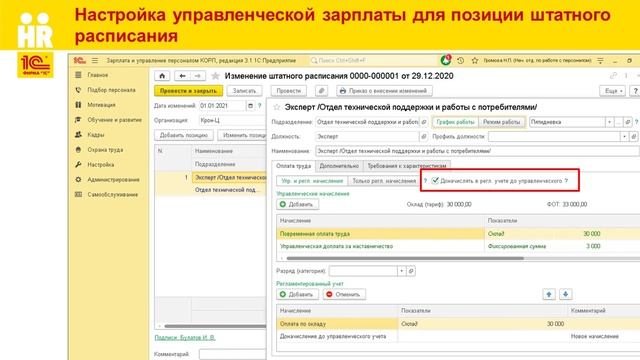Switch to Режим работы toggle option
The width and height of the screenshot is (640, 360).
[501, 122]
